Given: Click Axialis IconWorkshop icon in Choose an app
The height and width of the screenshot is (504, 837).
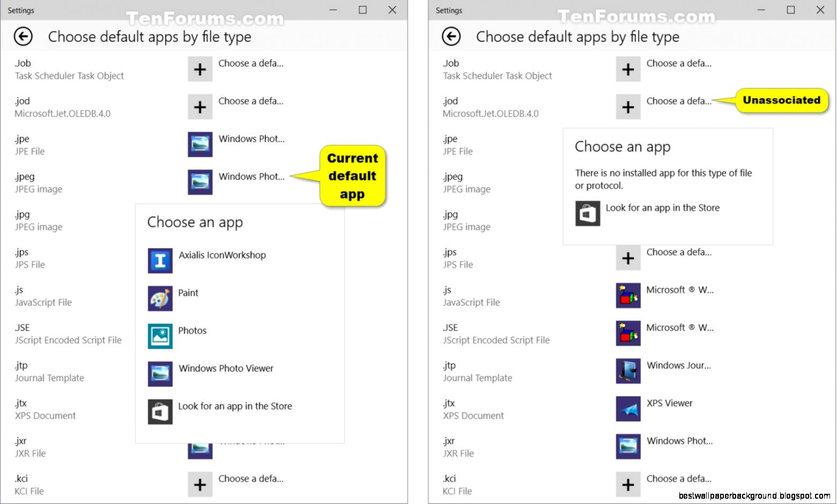Looking at the screenshot, I should click(160, 261).
